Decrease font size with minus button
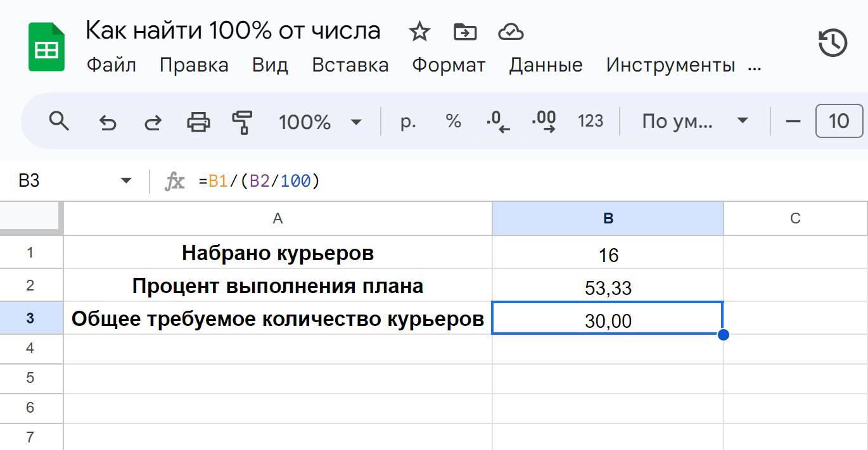The image size is (868, 450). 793,121
